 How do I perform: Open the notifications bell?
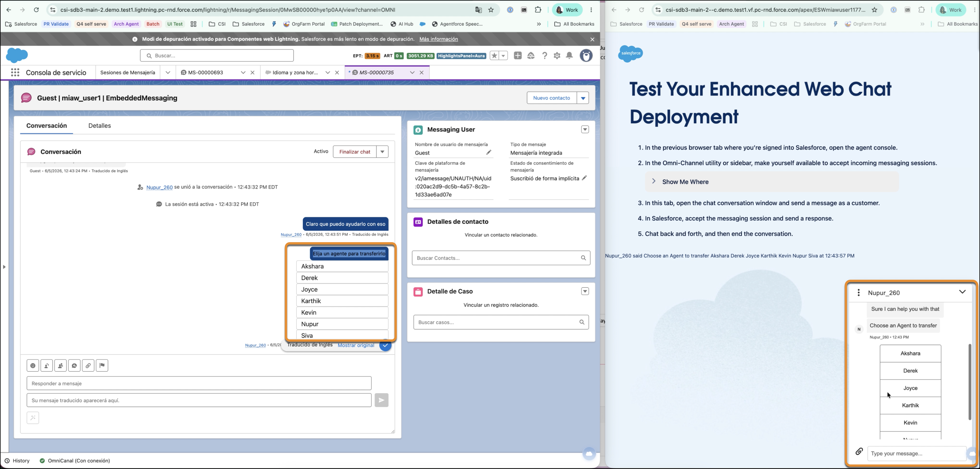(569, 55)
